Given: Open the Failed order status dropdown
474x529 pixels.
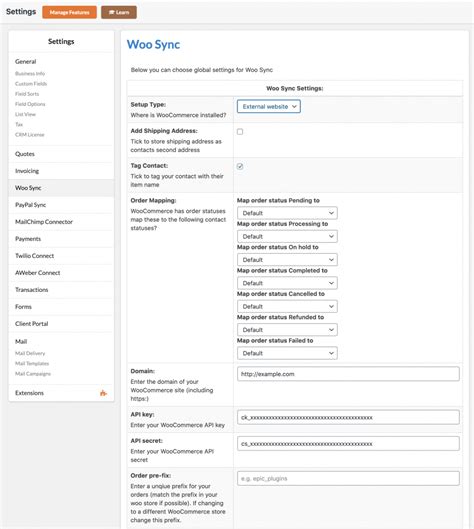Looking at the screenshot, I should coord(287,353).
